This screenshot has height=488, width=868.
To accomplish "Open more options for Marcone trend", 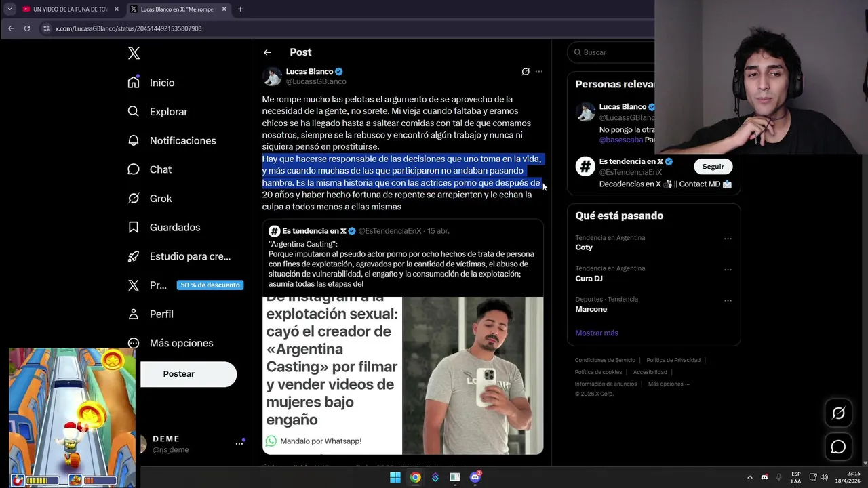I will coord(728,300).
